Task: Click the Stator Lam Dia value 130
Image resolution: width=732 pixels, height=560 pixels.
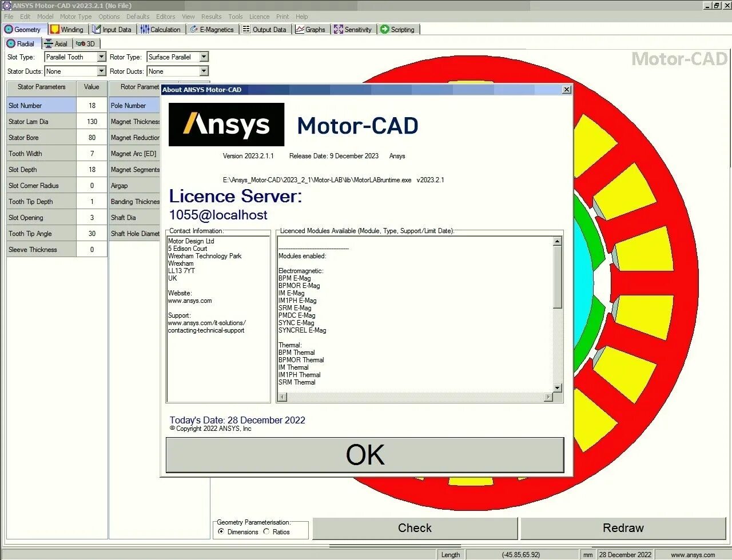Action: pyautogui.click(x=91, y=122)
